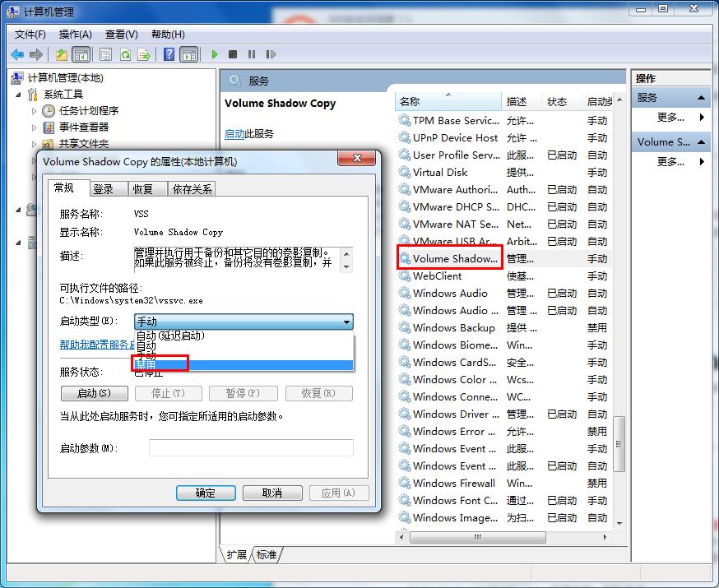Click gear icon of Windows Firewall row

[x=405, y=483]
